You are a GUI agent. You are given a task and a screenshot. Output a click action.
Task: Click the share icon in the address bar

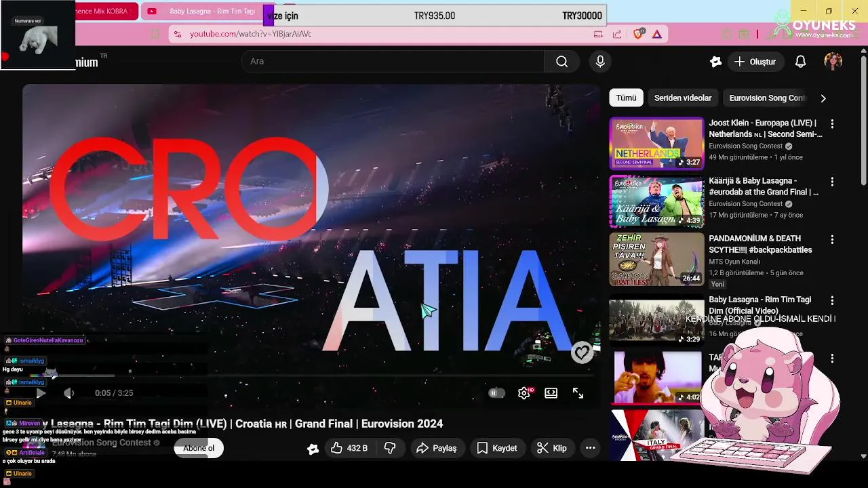617,34
